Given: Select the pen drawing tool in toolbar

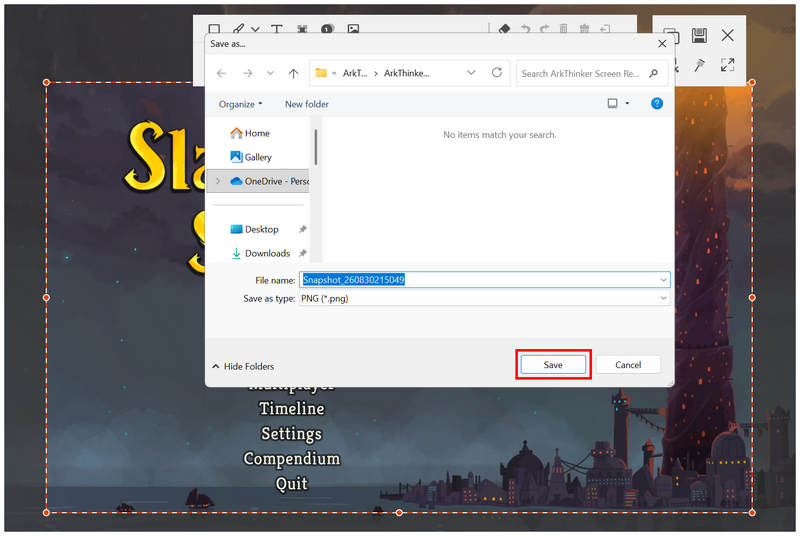Looking at the screenshot, I should [238, 29].
